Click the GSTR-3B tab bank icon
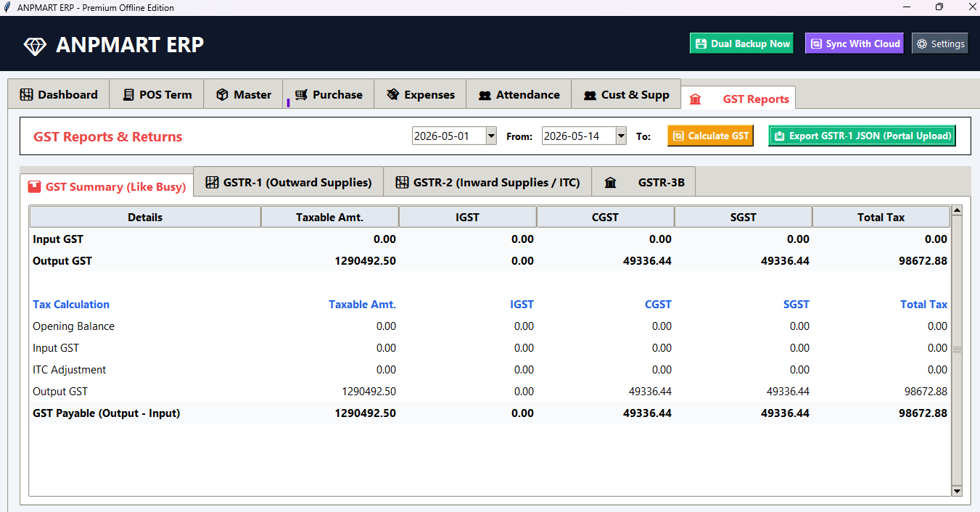 tap(610, 183)
